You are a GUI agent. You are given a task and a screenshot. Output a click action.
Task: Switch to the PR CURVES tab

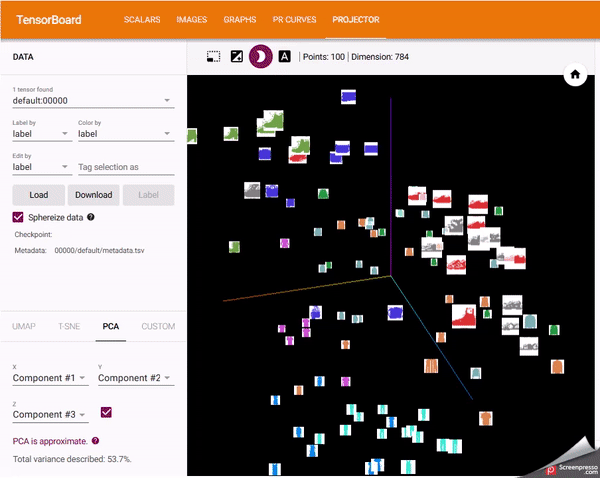tap(294, 20)
